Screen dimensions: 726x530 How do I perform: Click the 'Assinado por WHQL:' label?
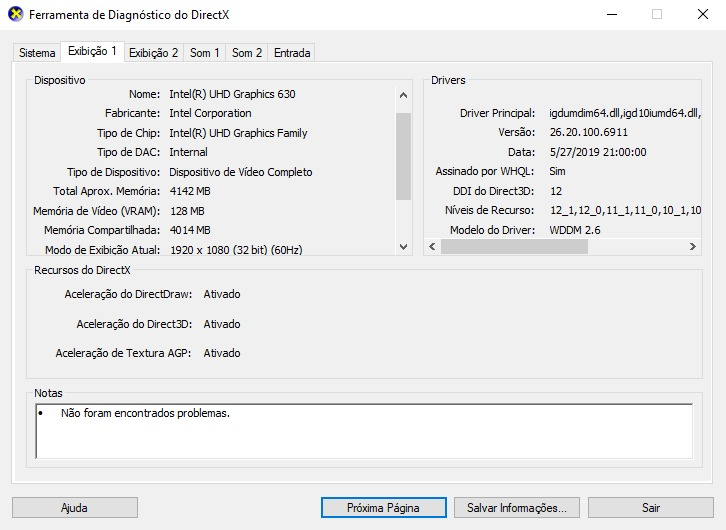pyautogui.click(x=485, y=171)
